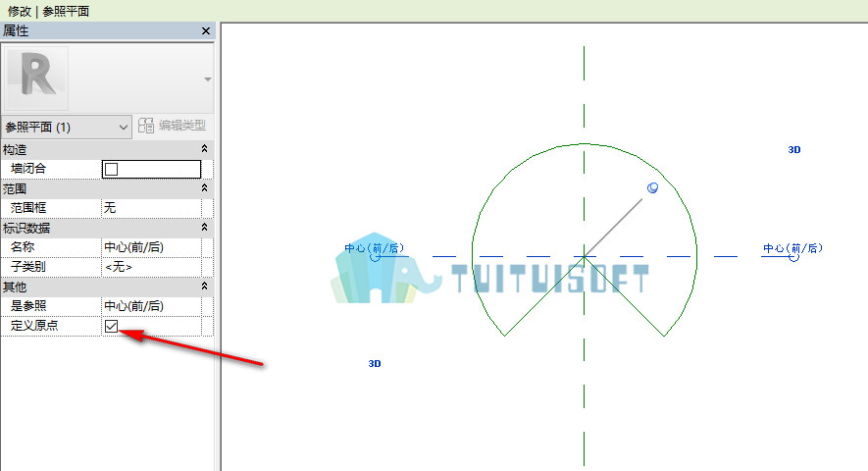Collapse the 范围 section
The image size is (868, 471).
(204, 188)
